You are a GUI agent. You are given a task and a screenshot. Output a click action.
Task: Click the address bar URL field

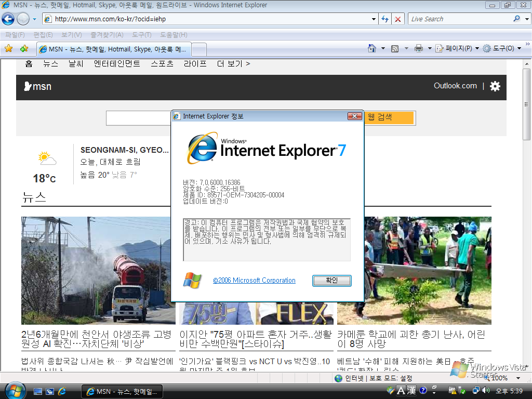(207, 19)
